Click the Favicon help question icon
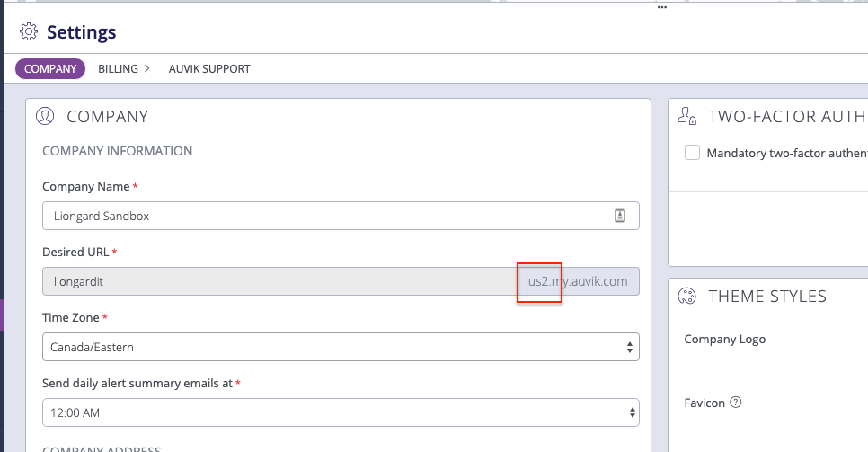This screenshot has width=868, height=452. [735, 403]
